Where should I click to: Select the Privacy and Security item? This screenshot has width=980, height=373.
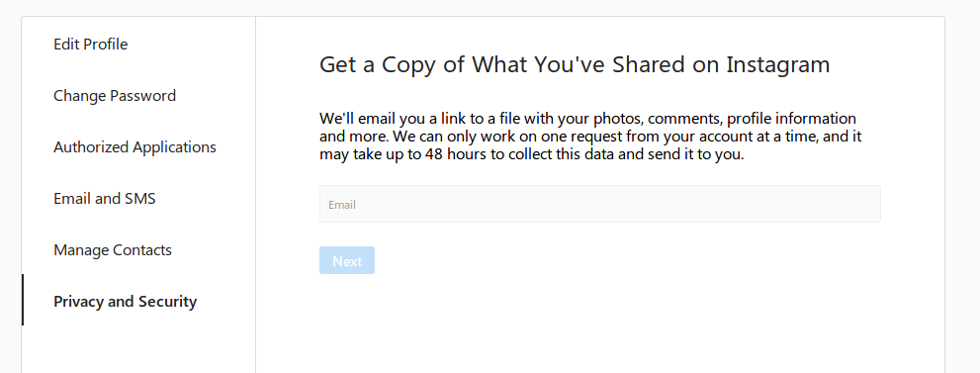pos(125,302)
